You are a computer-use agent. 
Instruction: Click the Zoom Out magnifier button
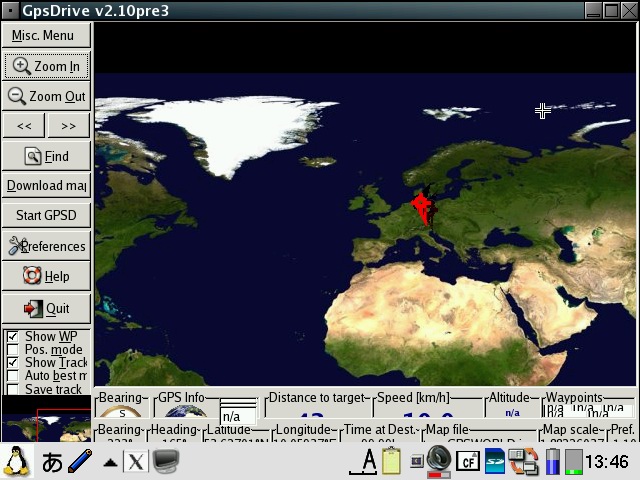(46, 96)
